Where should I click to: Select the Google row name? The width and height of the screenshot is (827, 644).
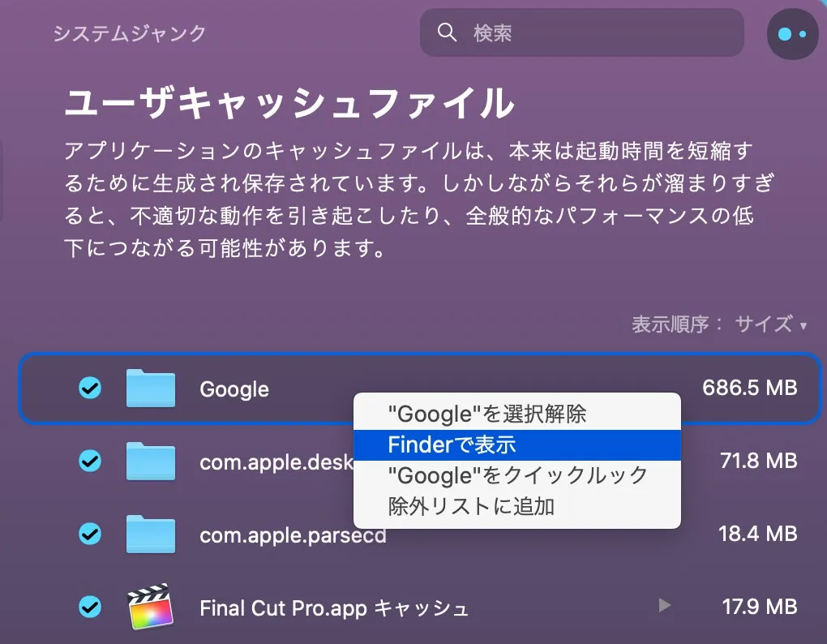(x=234, y=389)
